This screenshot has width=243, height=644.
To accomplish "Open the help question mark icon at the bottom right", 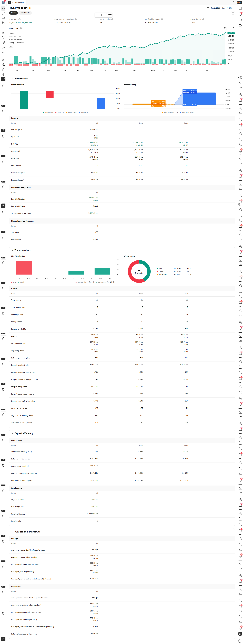I will coord(240,641).
